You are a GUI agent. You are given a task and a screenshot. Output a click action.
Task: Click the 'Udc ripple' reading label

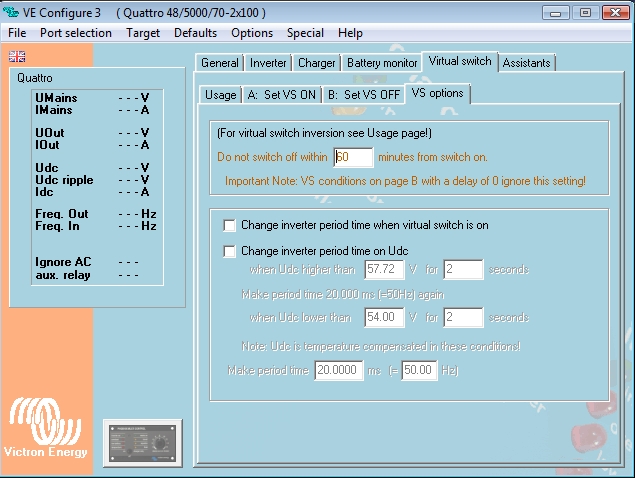[64, 180]
